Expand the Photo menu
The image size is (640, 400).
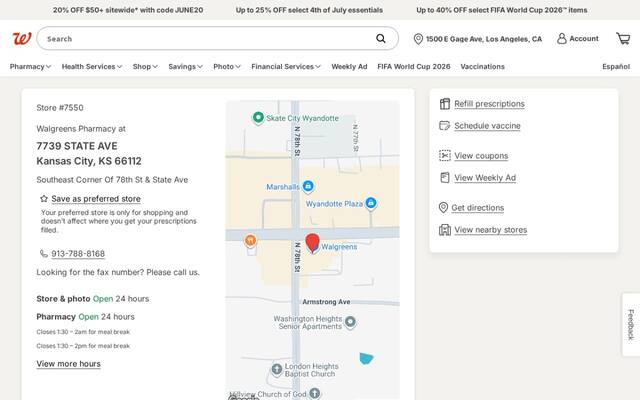(227, 67)
